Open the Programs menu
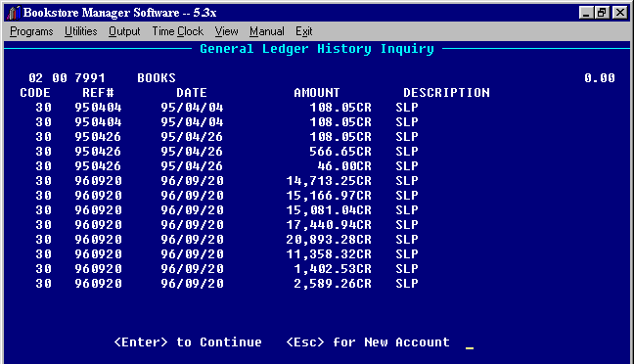Image resolution: width=634 pixels, height=364 pixels. 31,31
